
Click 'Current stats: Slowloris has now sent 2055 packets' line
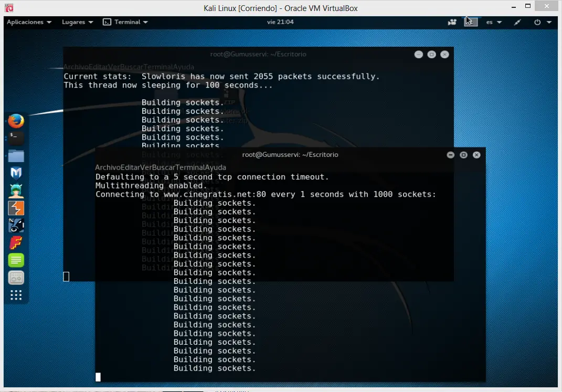click(221, 76)
